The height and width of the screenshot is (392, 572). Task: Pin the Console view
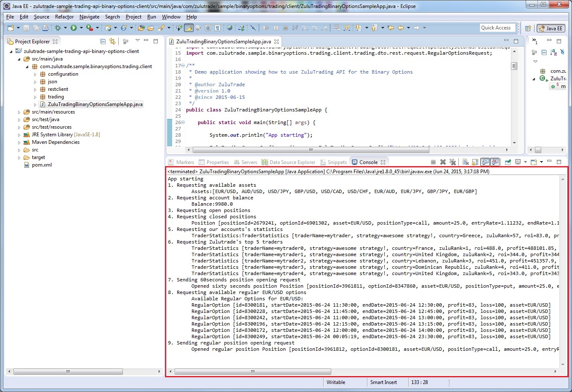[508, 162]
